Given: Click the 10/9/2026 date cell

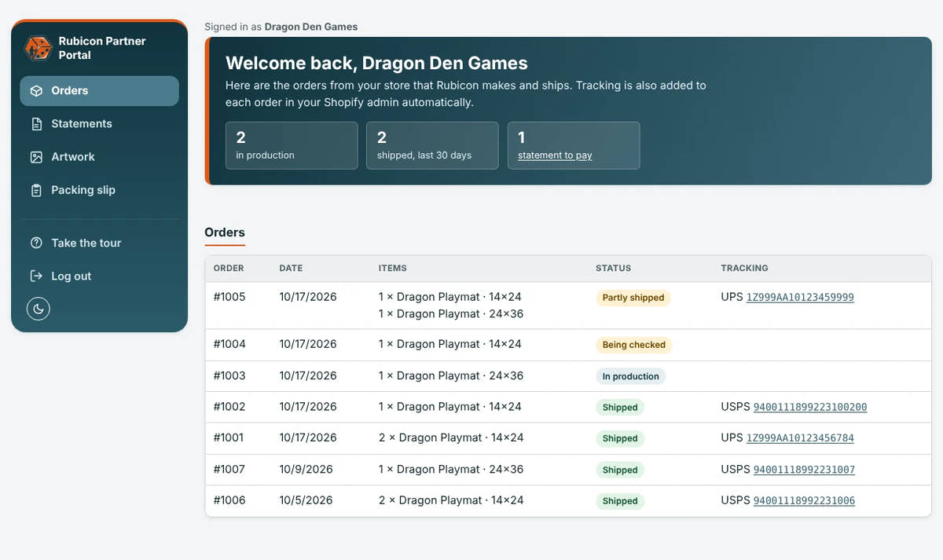Looking at the screenshot, I should (306, 469).
